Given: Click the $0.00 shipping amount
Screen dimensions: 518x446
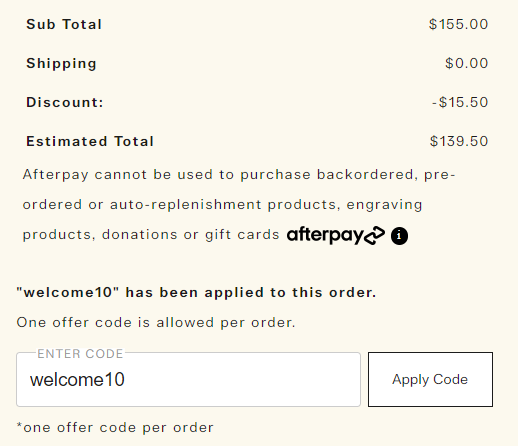Looking at the screenshot, I should click(466, 63).
